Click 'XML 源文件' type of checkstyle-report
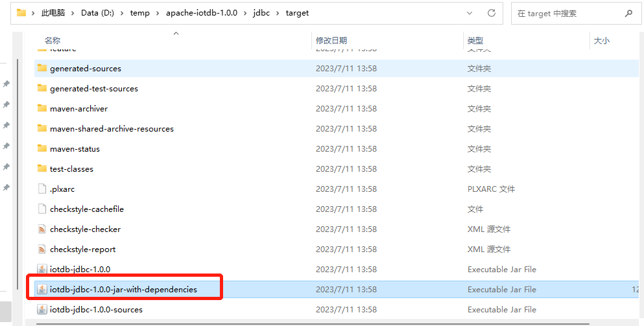 pos(489,250)
